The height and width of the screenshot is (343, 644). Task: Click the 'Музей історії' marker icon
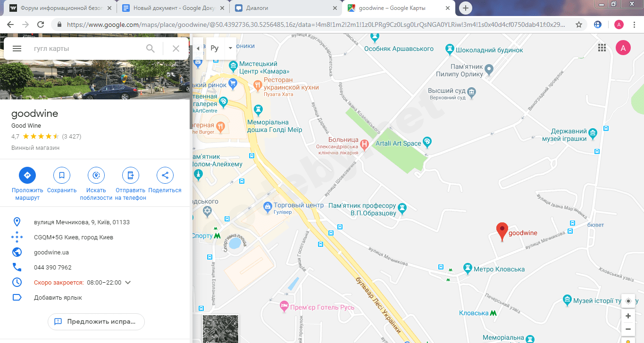tap(568, 300)
